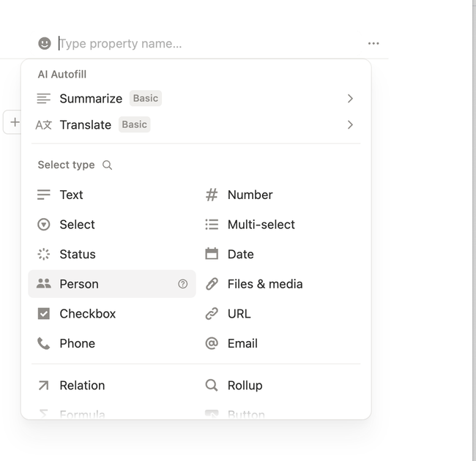Expand the Translate submenu arrow
This screenshot has height=461, width=476.
pyautogui.click(x=350, y=124)
